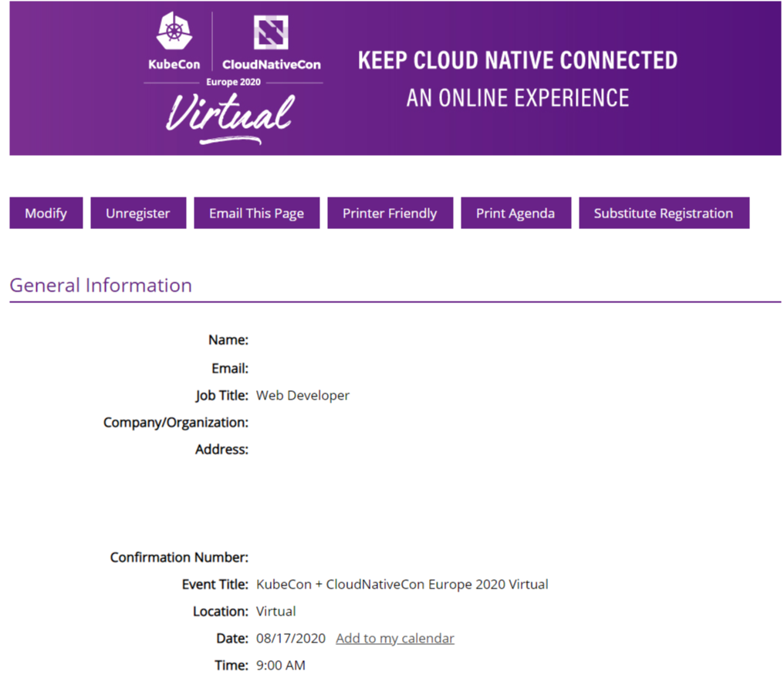Viewport: 784px width, 688px height.
Task: Click the 'Europe 2020' banner text
Action: click(234, 82)
